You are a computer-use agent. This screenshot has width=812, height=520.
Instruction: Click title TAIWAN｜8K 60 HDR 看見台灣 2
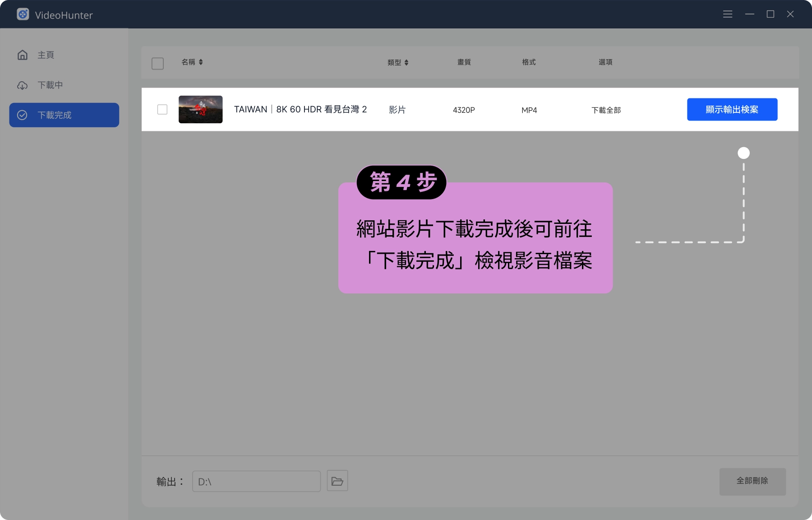pyautogui.click(x=300, y=110)
